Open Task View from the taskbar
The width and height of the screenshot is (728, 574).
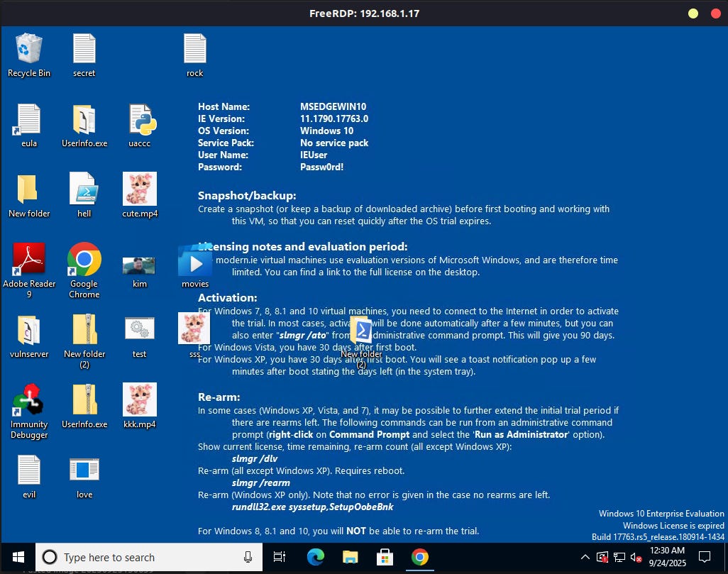[280, 557]
